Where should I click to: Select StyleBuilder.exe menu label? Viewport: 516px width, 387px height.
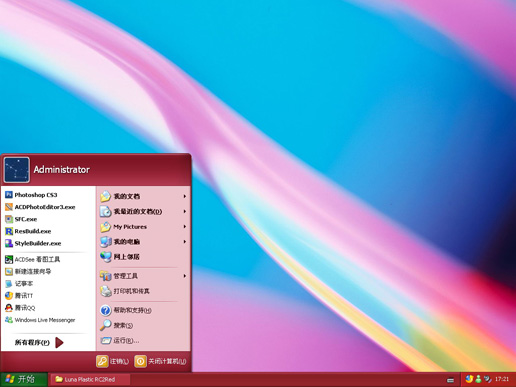coord(38,243)
